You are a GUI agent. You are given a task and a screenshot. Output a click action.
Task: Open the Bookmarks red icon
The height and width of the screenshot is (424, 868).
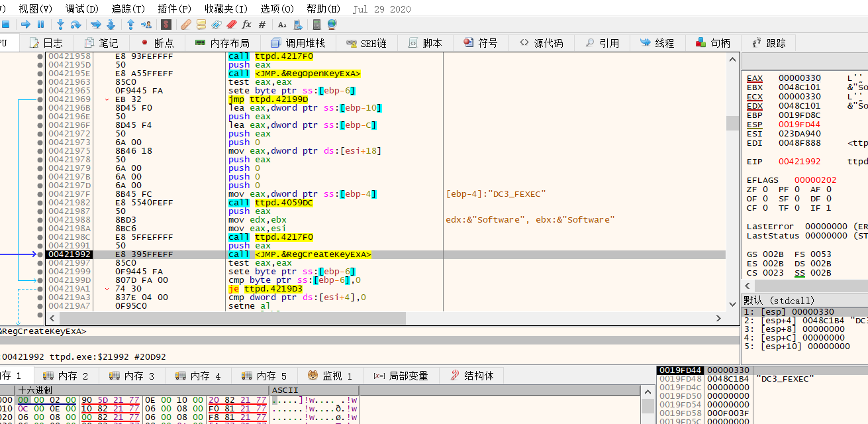click(232, 25)
